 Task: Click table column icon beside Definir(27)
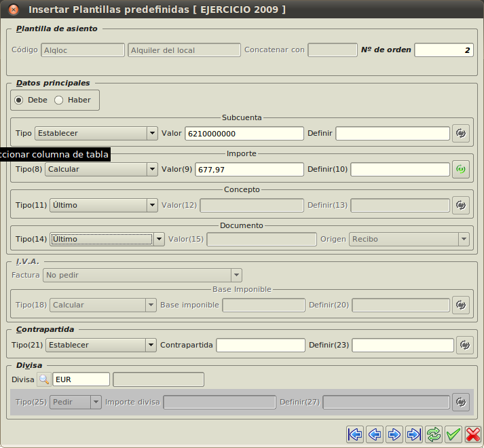point(461,402)
